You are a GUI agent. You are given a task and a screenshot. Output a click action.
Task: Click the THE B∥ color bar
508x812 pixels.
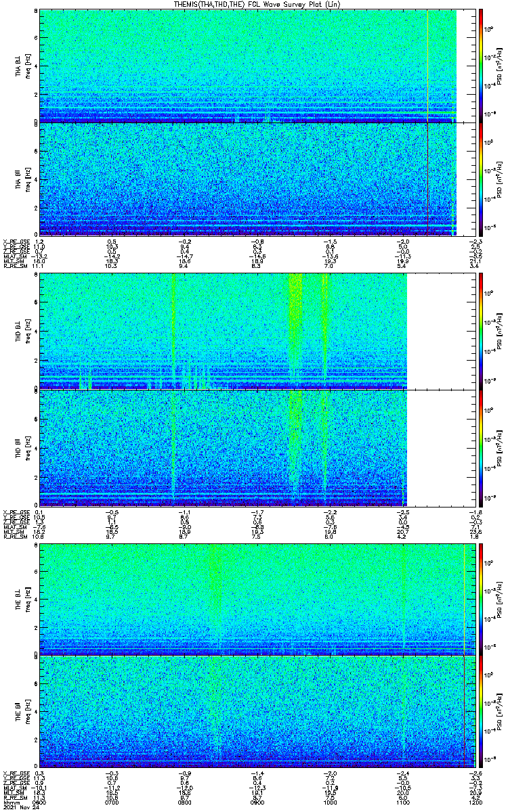482,711
